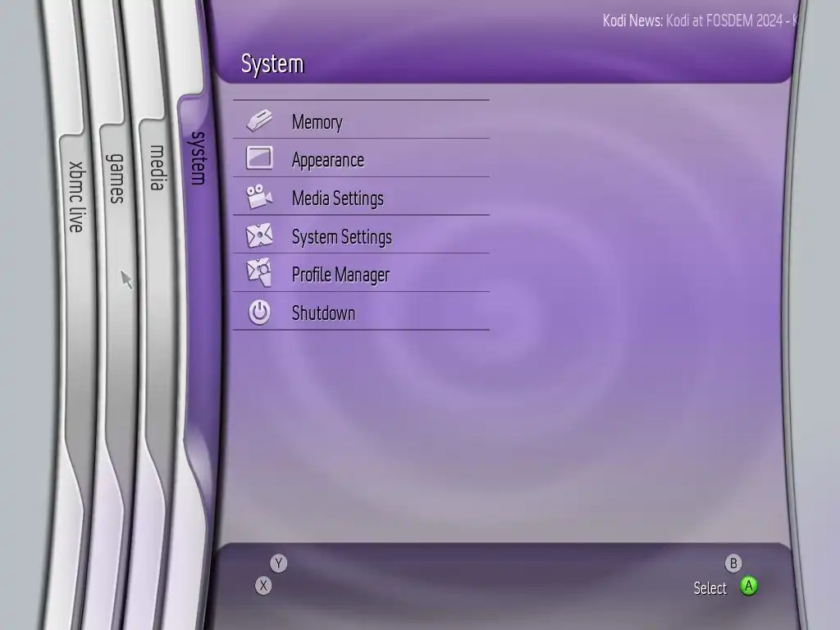Click the Memory card icon
Viewport: 840px width, 630px height.
tap(259, 120)
